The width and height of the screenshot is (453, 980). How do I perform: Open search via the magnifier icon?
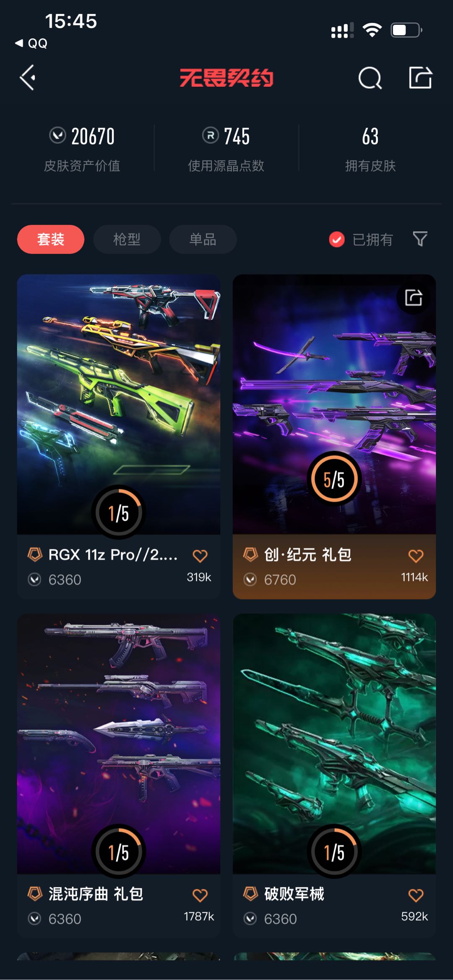click(370, 78)
